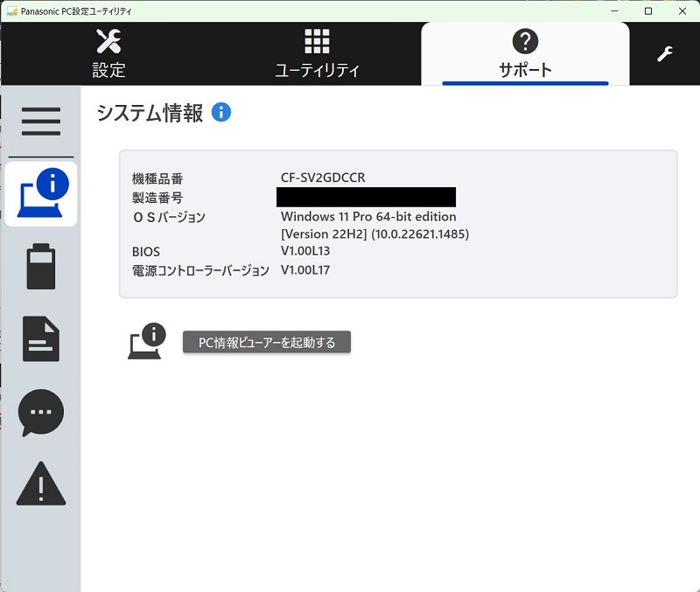Click the システム情報 heading
Viewport: 700px width, 592px height.
[x=150, y=113]
